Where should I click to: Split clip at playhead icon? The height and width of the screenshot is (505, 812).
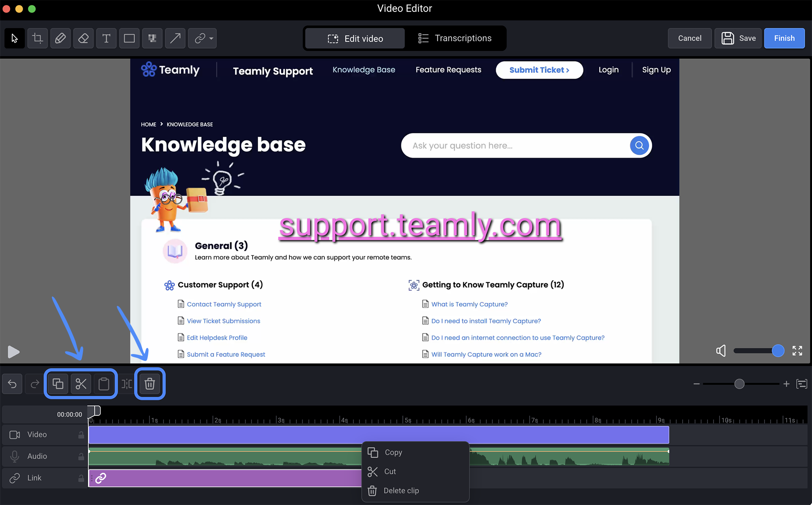point(127,384)
